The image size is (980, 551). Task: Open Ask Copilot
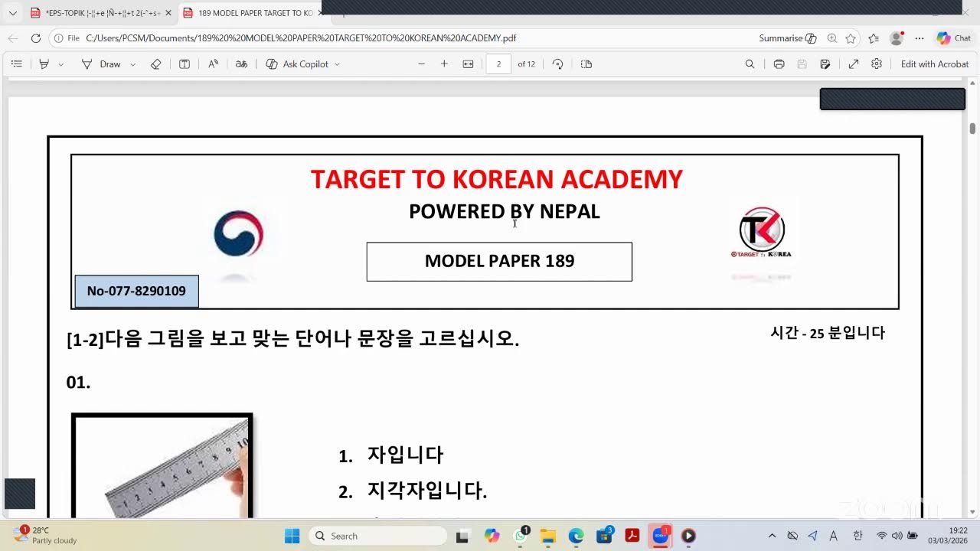pyautogui.click(x=297, y=64)
